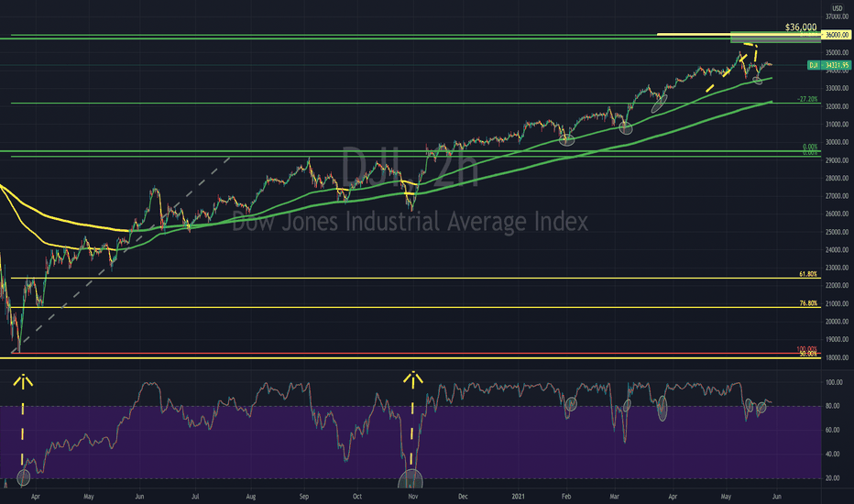854x504 pixels.
Task: Click the 23000.00 price axis label
Action: (838, 268)
